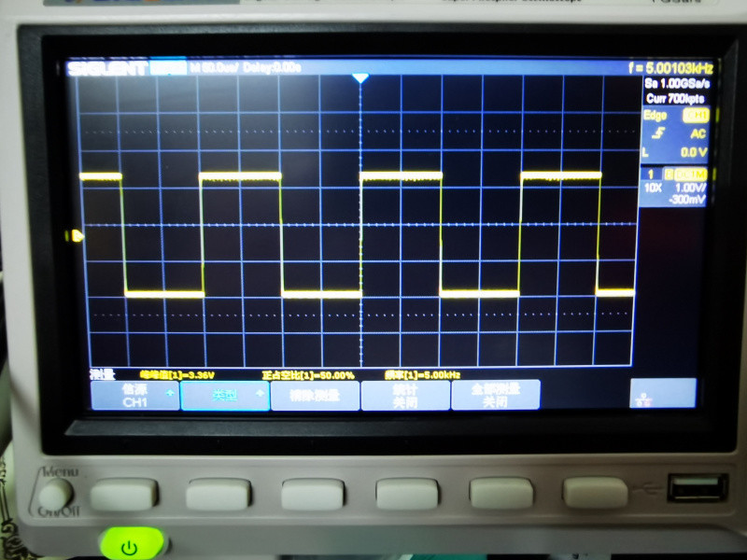Click the channel 1 indicator box
This screenshot has height=560, width=747.
tap(650, 174)
